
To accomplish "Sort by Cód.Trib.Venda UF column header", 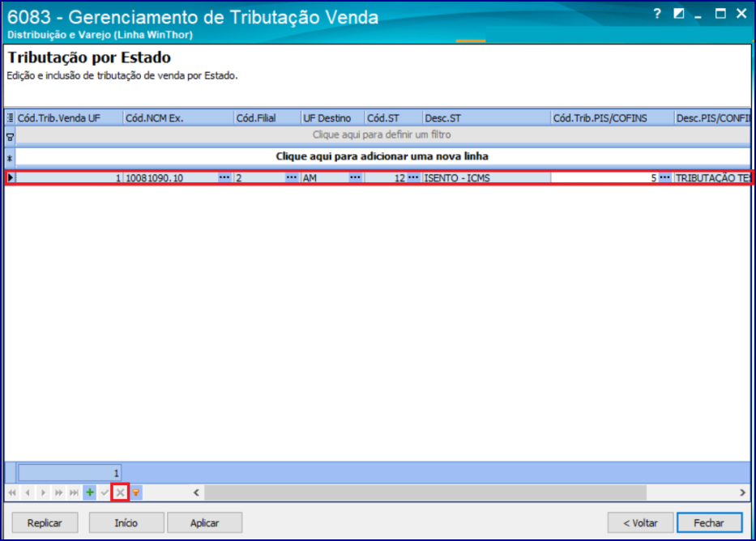I will click(69, 118).
